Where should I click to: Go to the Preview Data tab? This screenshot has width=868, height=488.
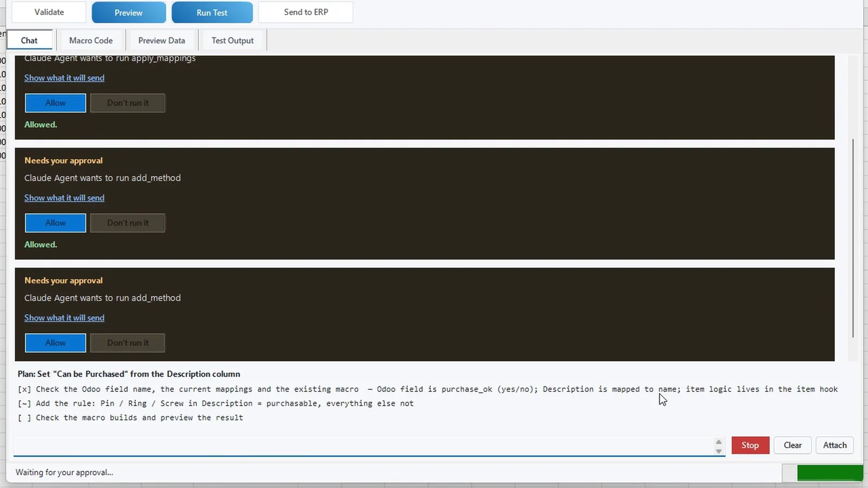[162, 41]
